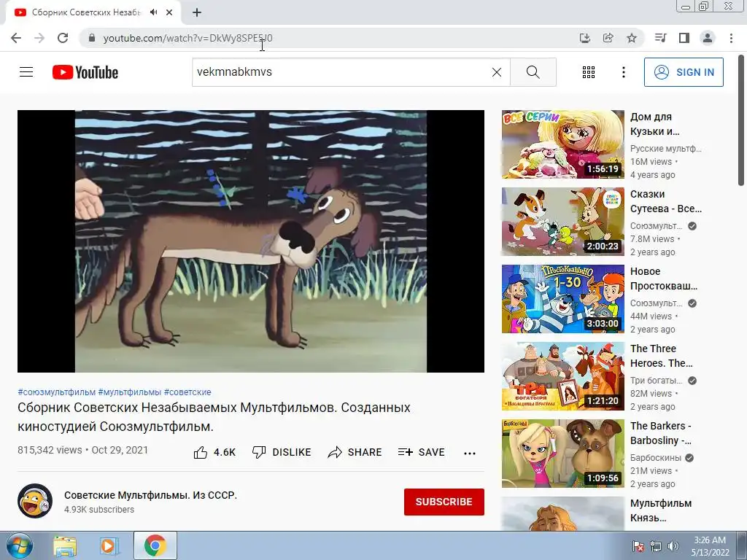Image resolution: width=747 pixels, height=560 pixels.
Task: Open the YouTube guide hamburger menu
Action: (x=26, y=72)
